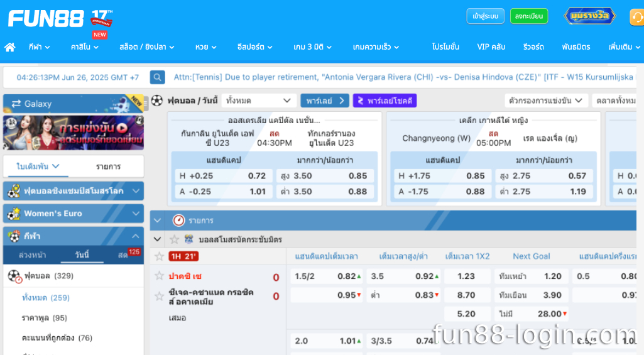Click the clock icon next to รายการ
The image size is (644, 355).
(178, 221)
